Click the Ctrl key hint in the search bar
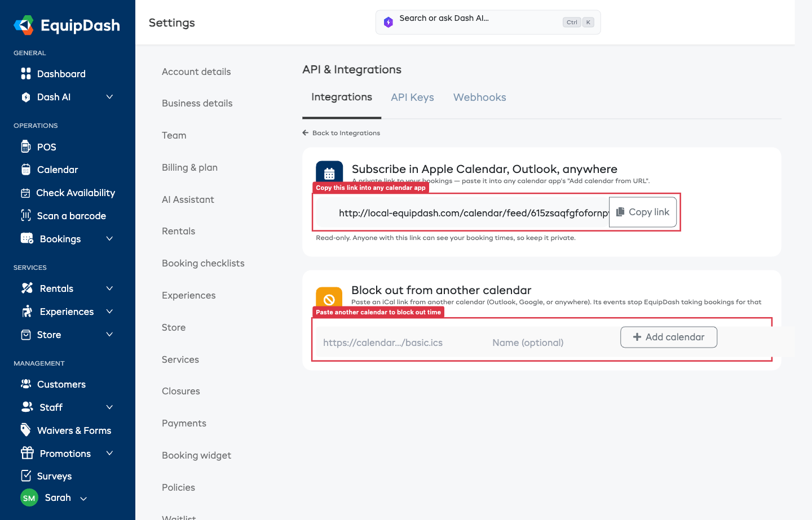812x520 pixels. click(572, 23)
